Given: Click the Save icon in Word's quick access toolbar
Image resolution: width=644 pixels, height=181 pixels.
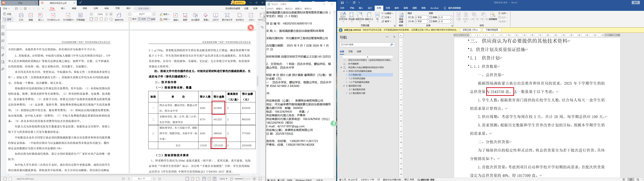Looking at the screenshot, I should [x=342, y=2].
